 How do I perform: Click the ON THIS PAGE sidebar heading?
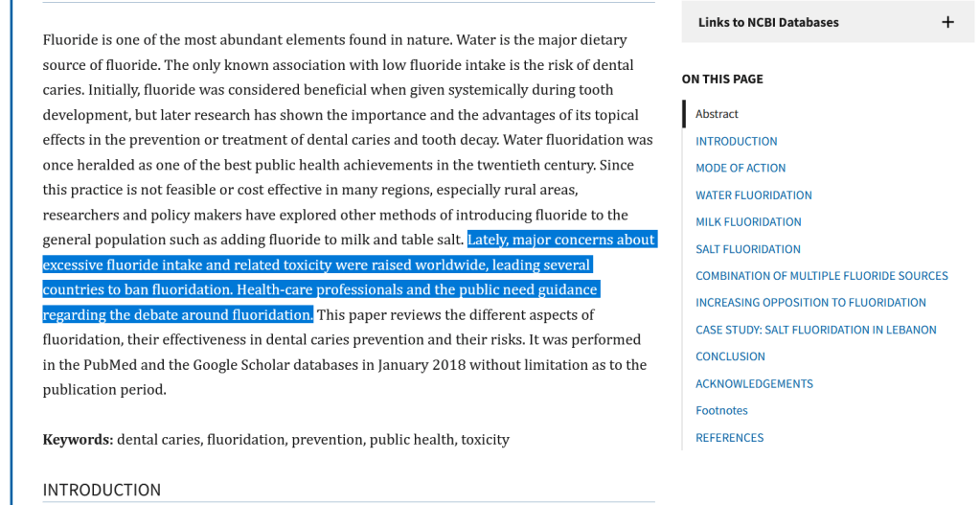click(722, 80)
